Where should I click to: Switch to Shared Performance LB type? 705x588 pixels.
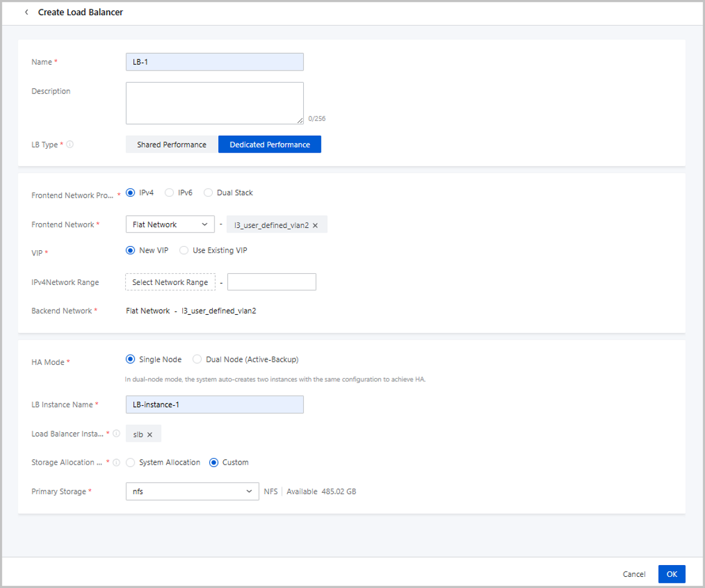pos(172,145)
